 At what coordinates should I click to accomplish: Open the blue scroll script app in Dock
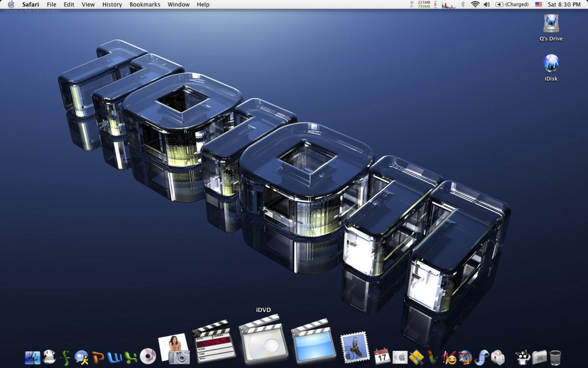(482, 357)
